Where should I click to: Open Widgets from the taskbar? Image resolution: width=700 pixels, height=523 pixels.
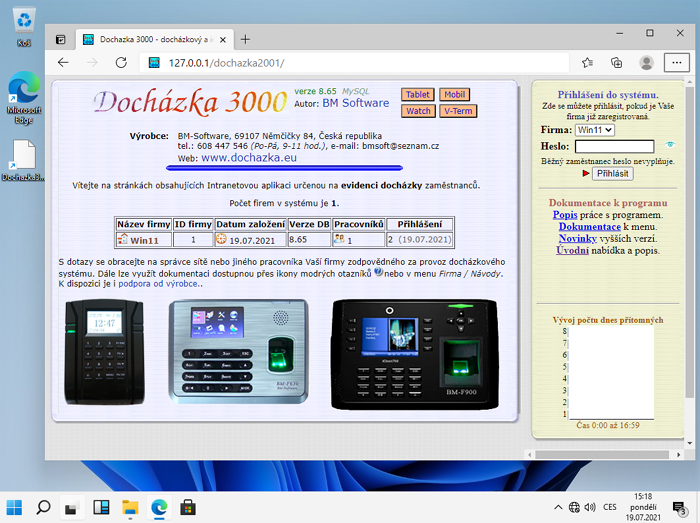(101, 507)
